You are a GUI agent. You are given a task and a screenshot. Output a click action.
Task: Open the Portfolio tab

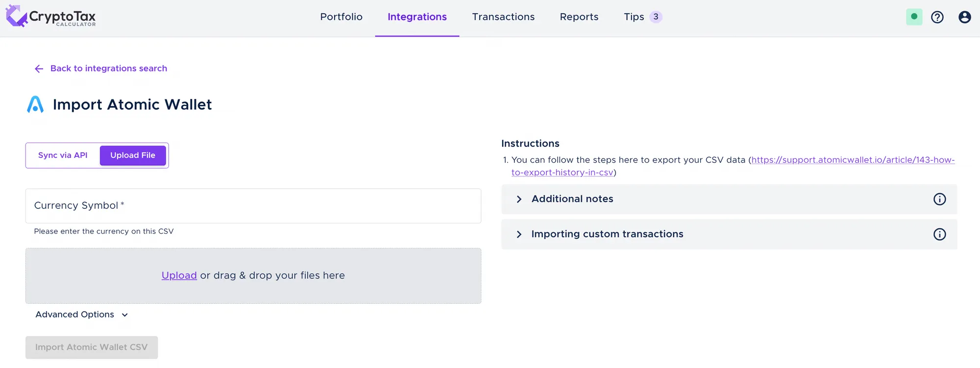click(342, 17)
